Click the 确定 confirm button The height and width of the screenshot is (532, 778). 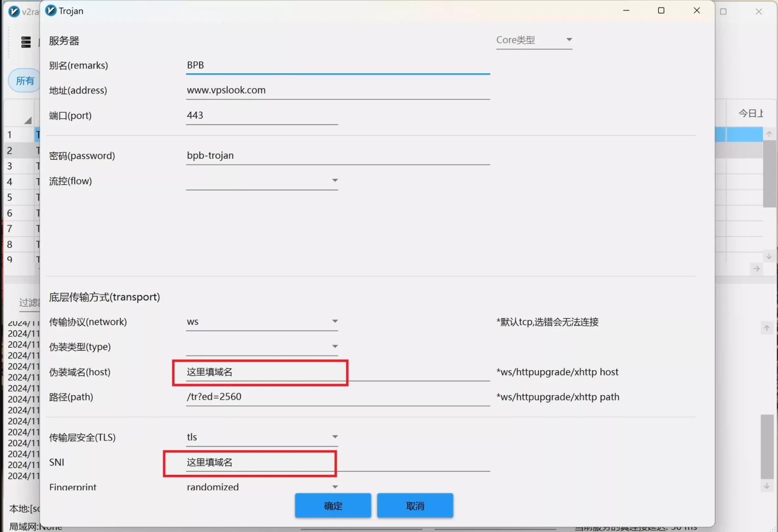point(333,506)
